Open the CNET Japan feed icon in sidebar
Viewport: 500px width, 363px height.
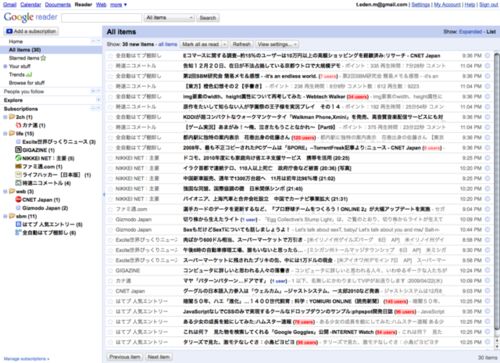coord(19,199)
